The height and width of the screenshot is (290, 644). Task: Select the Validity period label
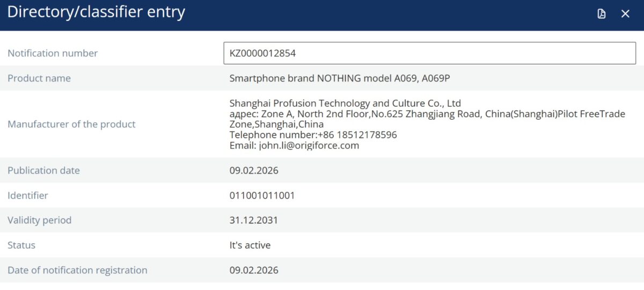[39, 220]
